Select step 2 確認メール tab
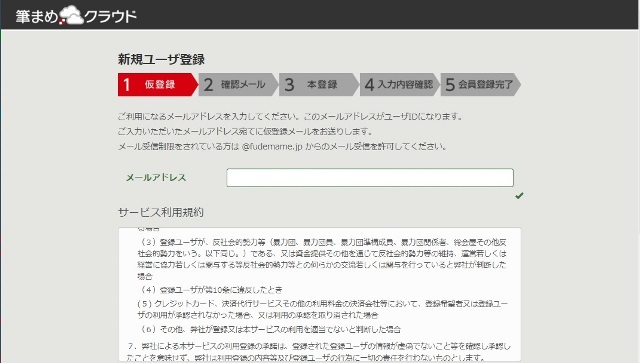640x363 pixels. 238,85
